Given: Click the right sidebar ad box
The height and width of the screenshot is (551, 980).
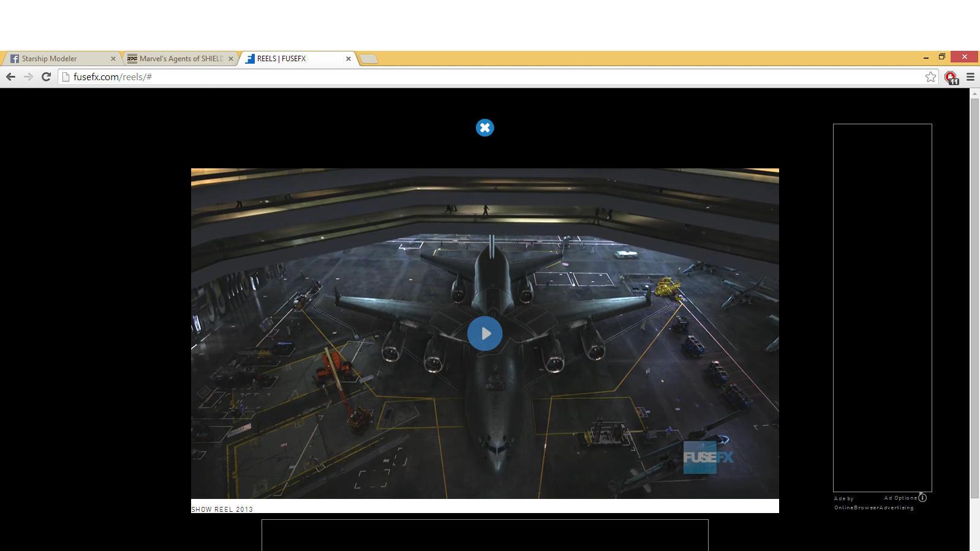Looking at the screenshot, I should tap(883, 308).
